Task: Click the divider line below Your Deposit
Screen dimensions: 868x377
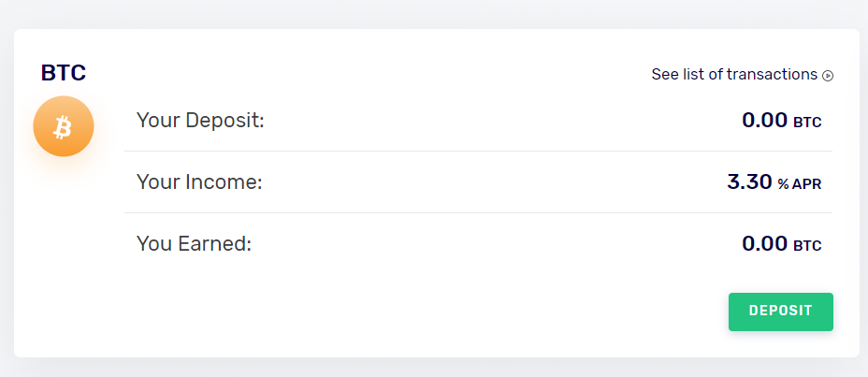Action: point(478,151)
